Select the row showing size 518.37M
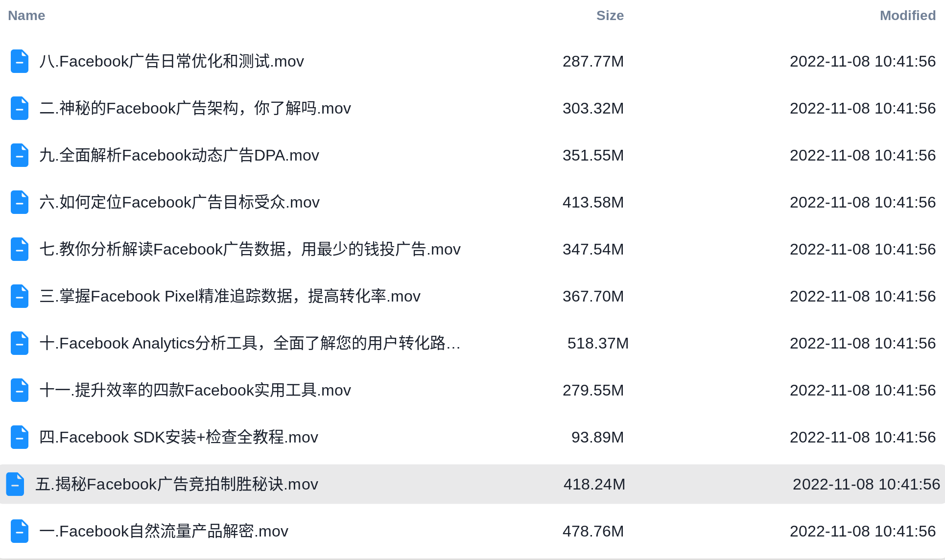Image resolution: width=945 pixels, height=560 pixels. 472,343
